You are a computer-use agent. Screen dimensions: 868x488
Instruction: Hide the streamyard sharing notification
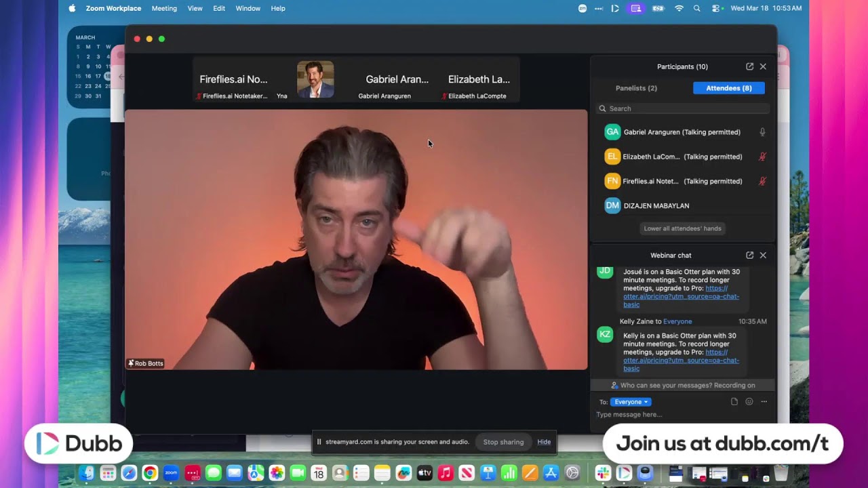[544, 442]
